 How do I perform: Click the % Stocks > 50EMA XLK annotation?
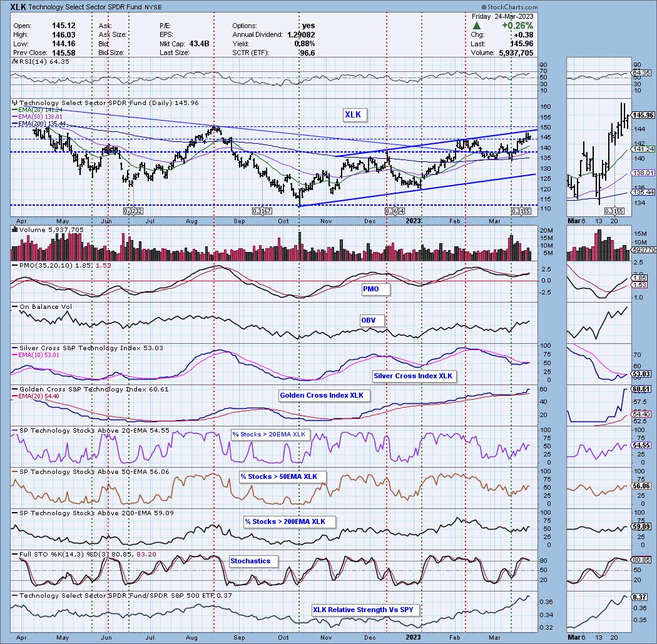[x=282, y=476]
